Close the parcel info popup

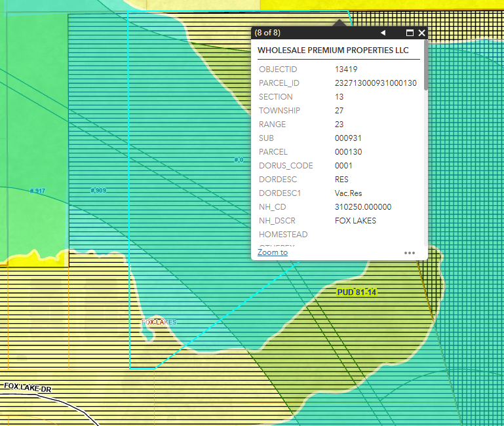(422, 33)
